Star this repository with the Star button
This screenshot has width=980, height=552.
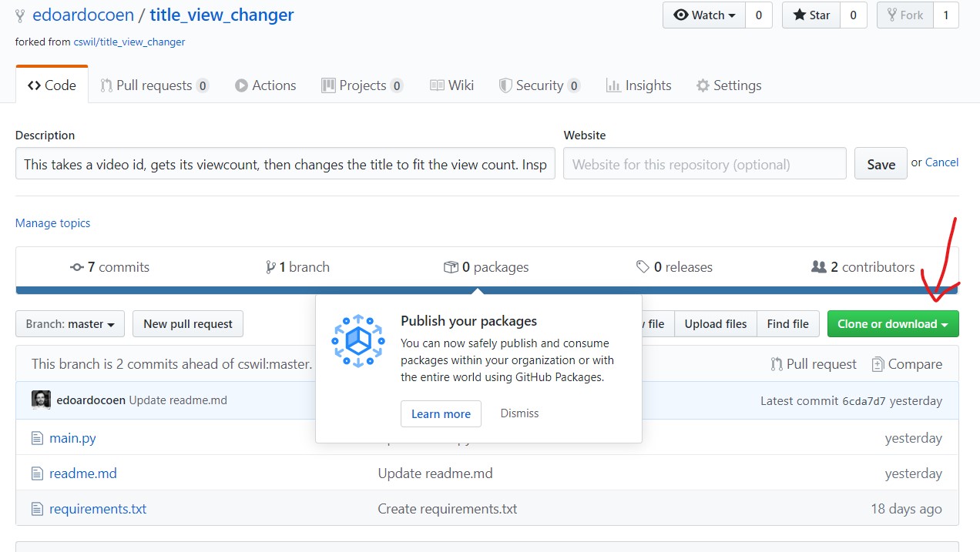(x=811, y=15)
